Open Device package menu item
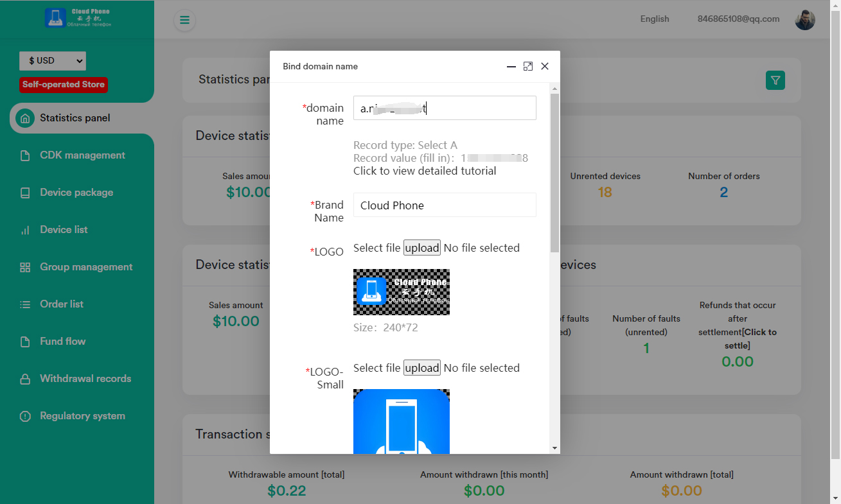 (77, 193)
